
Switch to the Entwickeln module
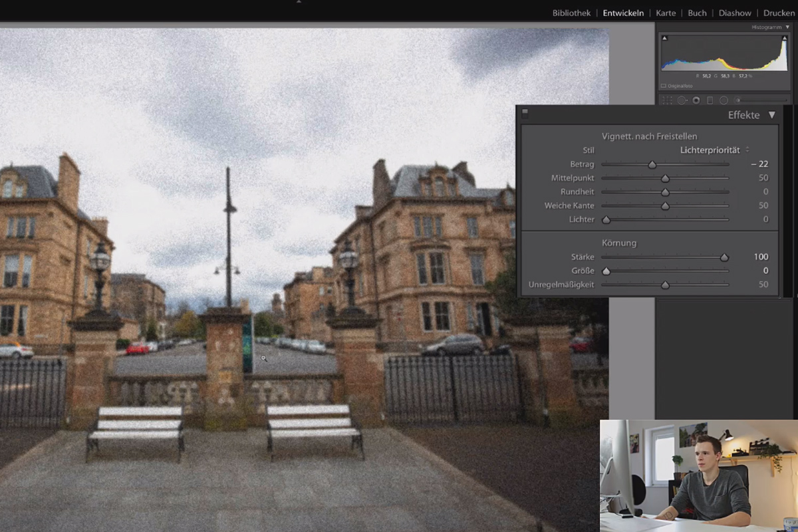(623, 13)
